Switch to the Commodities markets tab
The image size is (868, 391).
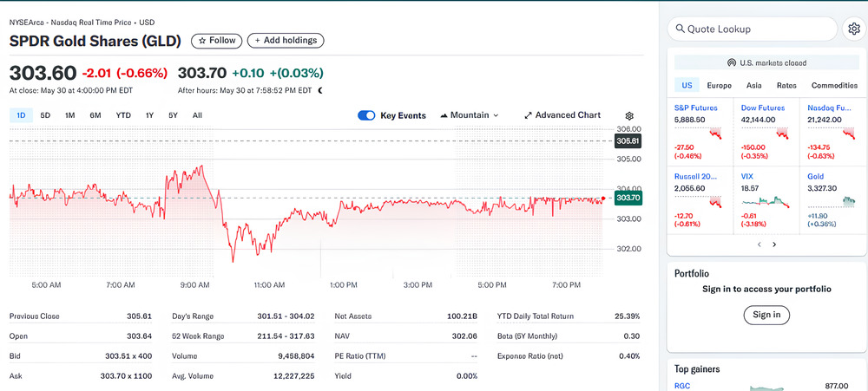(x=834, y=85)
